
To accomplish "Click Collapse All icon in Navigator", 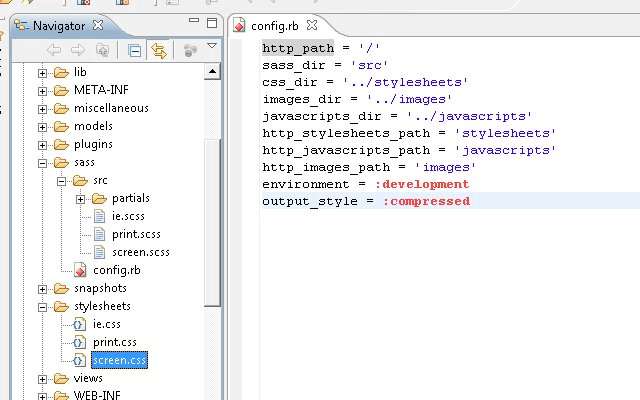I will tap(134, 51).
